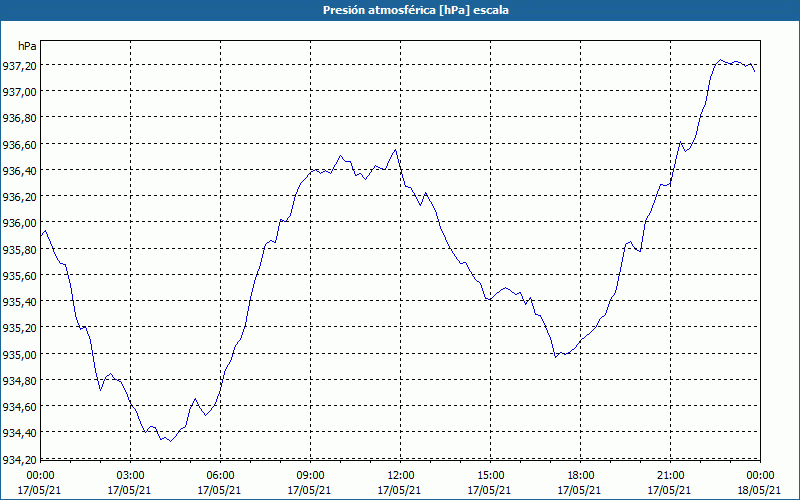This screenshot has width=800, height=500.
Task: Click the 936,40 y-axis value
Action: 20,170
